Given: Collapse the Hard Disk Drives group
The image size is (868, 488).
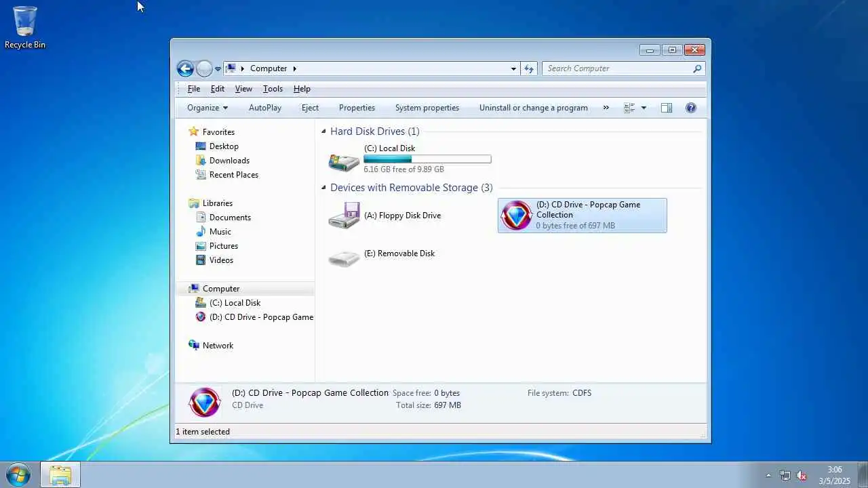Looking at the screenshot, I should click(323, 131).
